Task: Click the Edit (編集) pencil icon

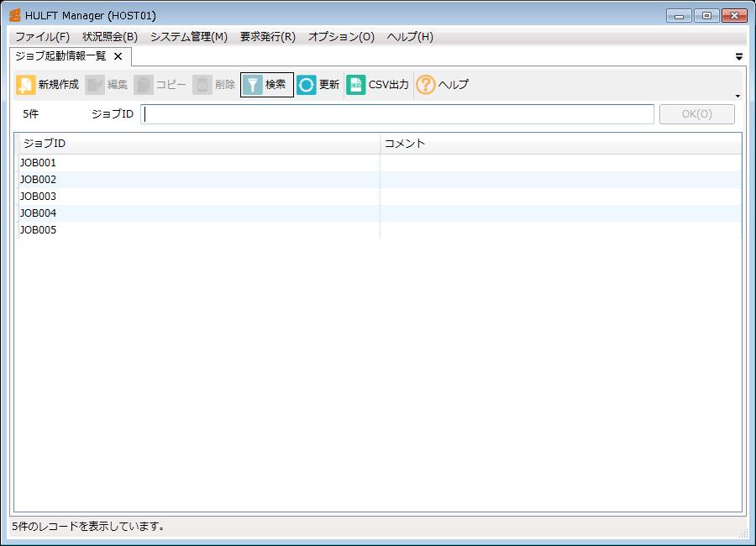Action: (x=95, y=85)
